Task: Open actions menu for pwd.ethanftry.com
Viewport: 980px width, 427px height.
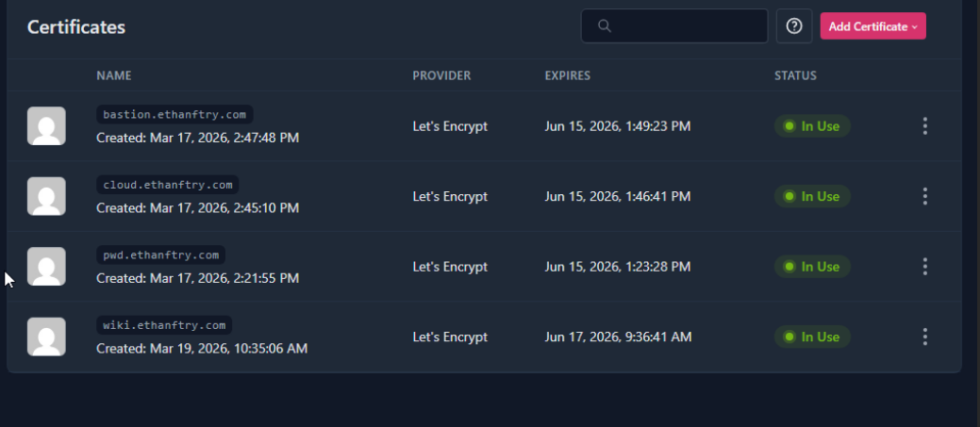Action: click(924, 267)
